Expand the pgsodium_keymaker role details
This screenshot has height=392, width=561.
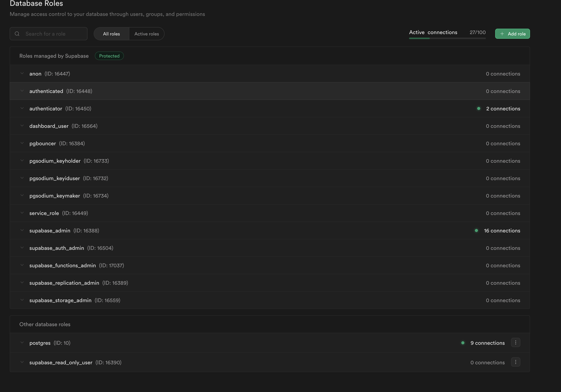click(x=22, y=195)
